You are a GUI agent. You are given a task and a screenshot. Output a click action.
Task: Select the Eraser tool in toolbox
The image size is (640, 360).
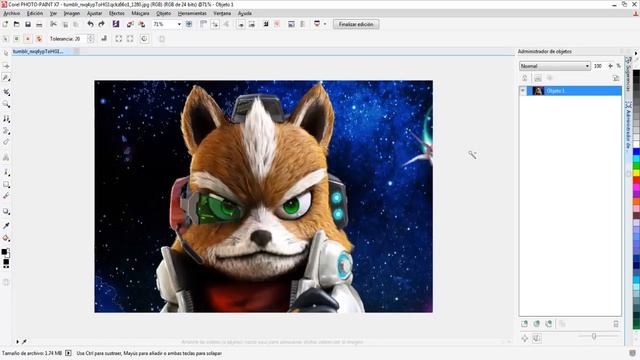click(6, 142)
